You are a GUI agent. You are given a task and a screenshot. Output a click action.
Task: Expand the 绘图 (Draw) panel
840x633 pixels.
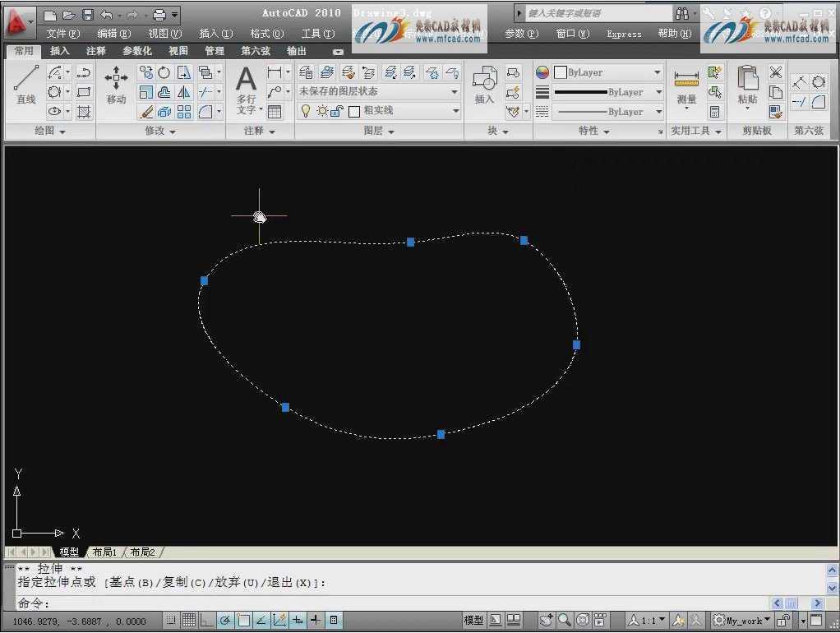pyautogui.click(x=50, y=131)
